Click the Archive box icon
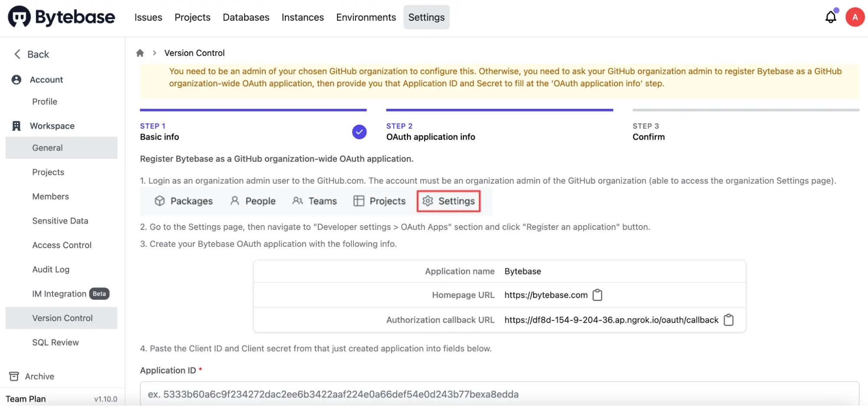The image size is (868, 406). click(x=14, y=377)
